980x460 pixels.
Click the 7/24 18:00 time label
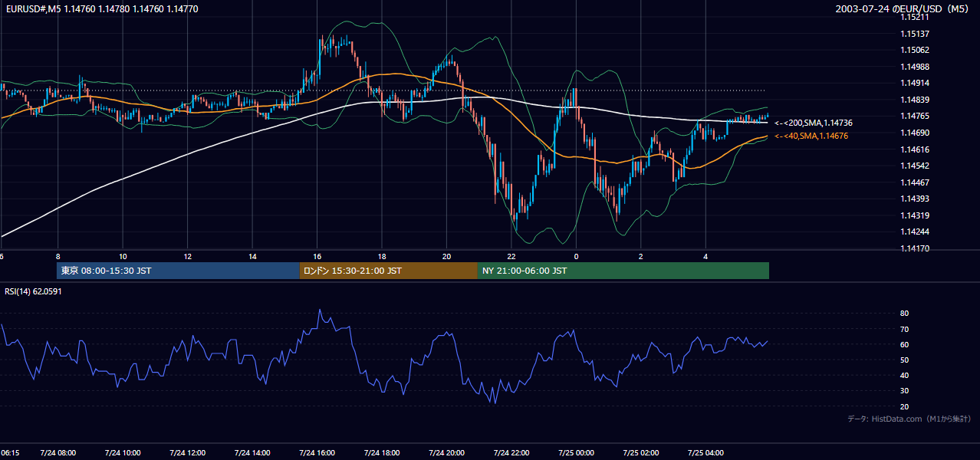tap(382, 453)
